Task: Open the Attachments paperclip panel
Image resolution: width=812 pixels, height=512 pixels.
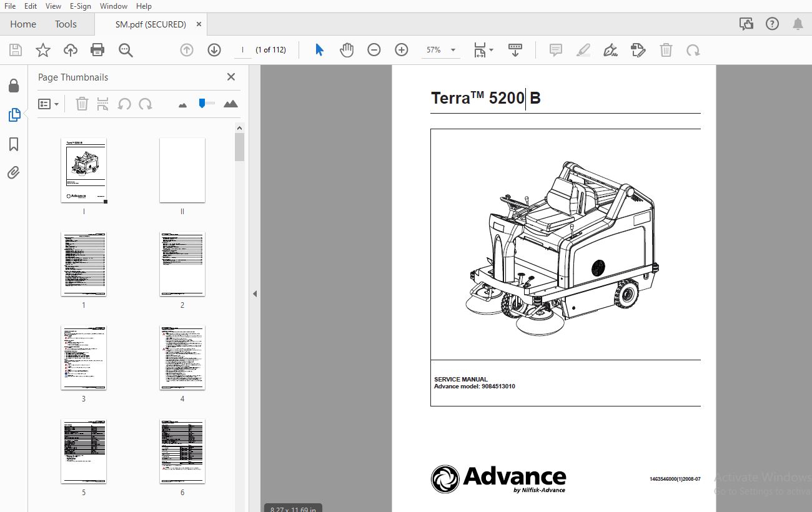Action: coord(14,172)
